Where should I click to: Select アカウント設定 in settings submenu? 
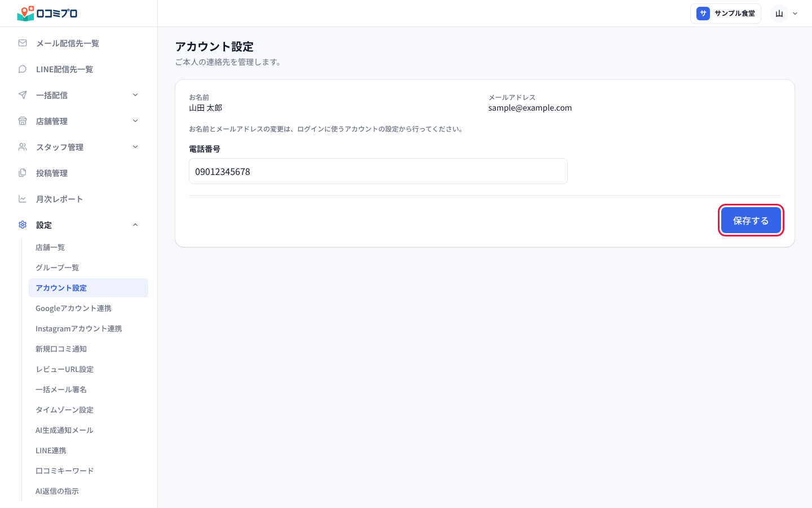(x=89, y=288)
